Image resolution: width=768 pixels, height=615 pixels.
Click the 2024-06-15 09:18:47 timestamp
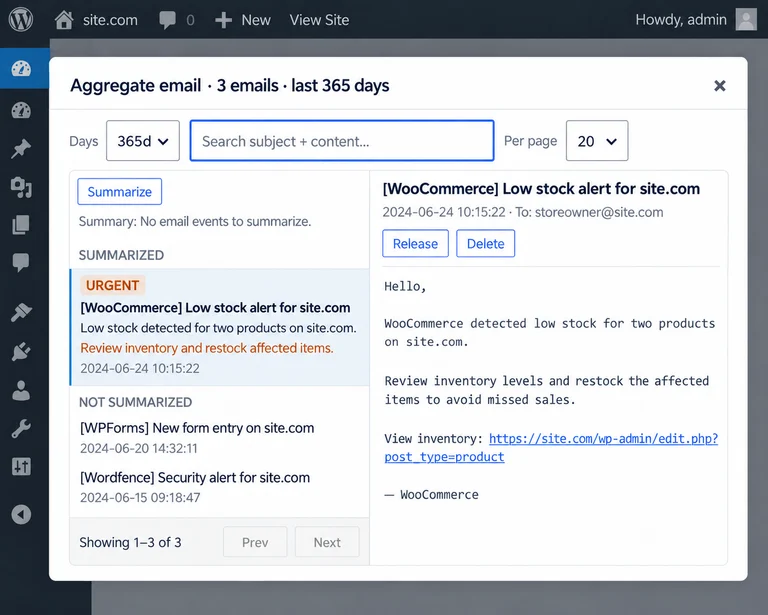pos(140,498)
